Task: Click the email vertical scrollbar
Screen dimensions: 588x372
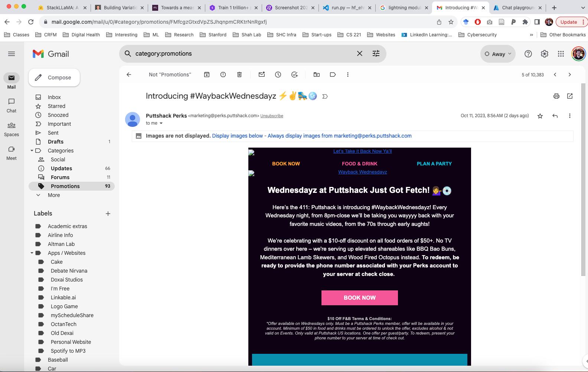Action: pyautogui.click(x=583, y=180)
